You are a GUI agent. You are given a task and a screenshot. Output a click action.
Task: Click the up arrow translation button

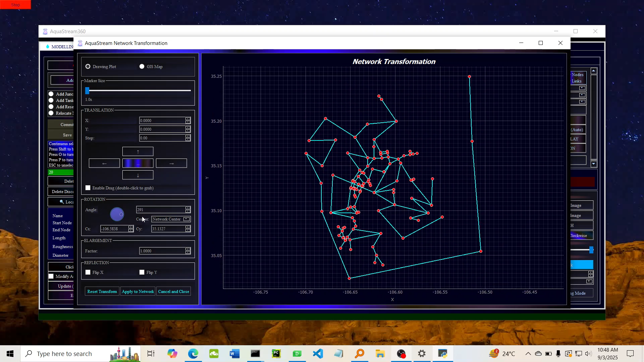[x=138, y=151]
